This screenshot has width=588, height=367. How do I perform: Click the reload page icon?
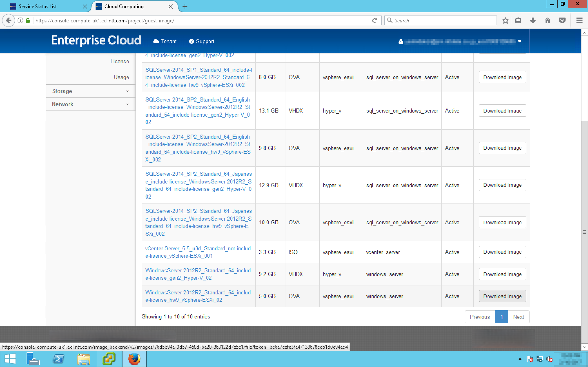tap(375, 20)
